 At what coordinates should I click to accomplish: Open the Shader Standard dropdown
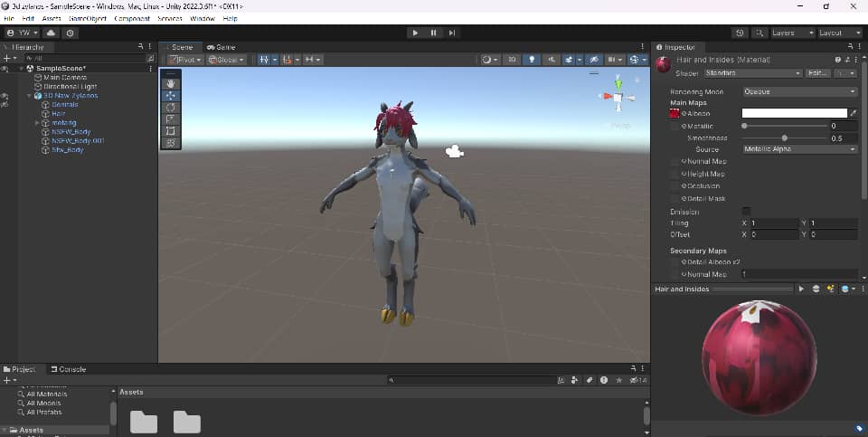[753, 73]
